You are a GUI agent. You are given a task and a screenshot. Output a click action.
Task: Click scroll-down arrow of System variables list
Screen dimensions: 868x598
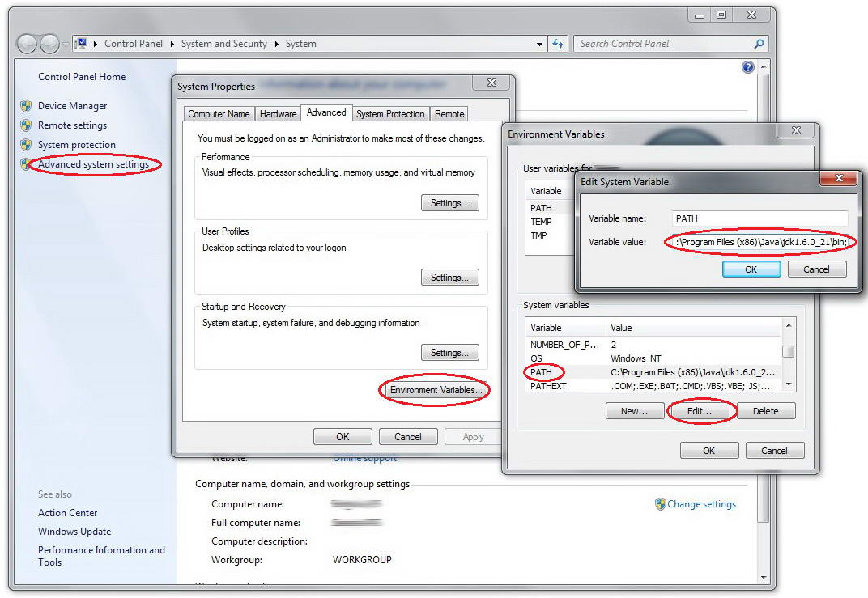[789, 384]
